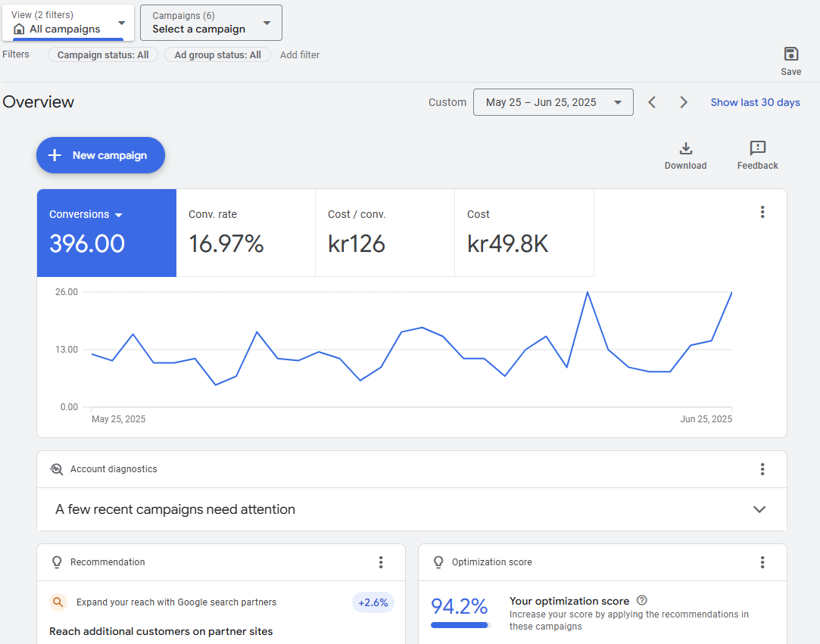
Task: Select the Conversions metric tile
Action: (107, 233)
